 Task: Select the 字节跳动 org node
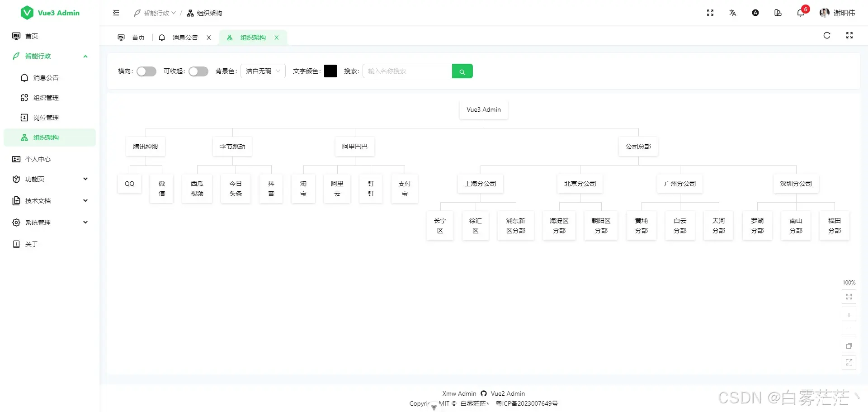tap(232, 147)
